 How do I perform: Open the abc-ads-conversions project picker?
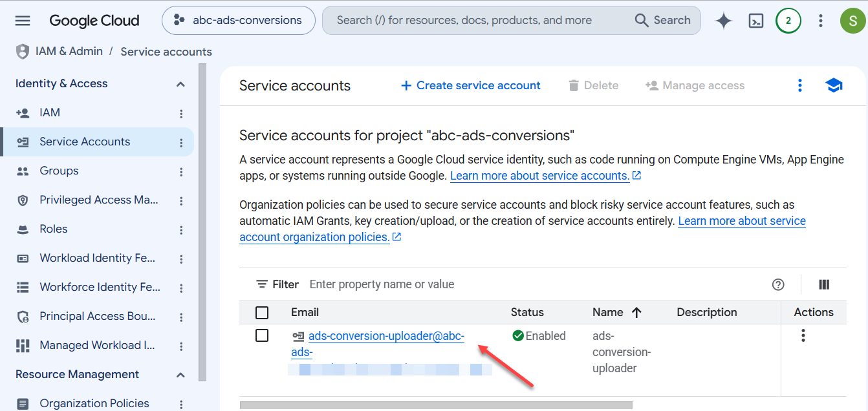point(239,21)
